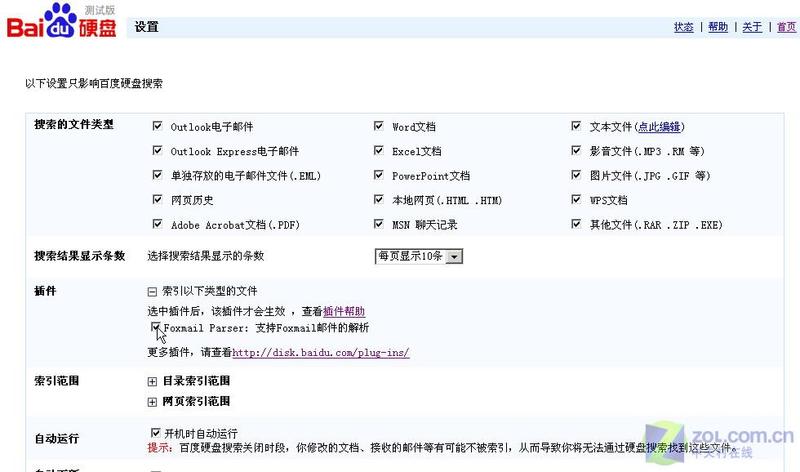This screenshot has width=800, height=472.
Task: Open 状态 page link
Action: [684, 27]
